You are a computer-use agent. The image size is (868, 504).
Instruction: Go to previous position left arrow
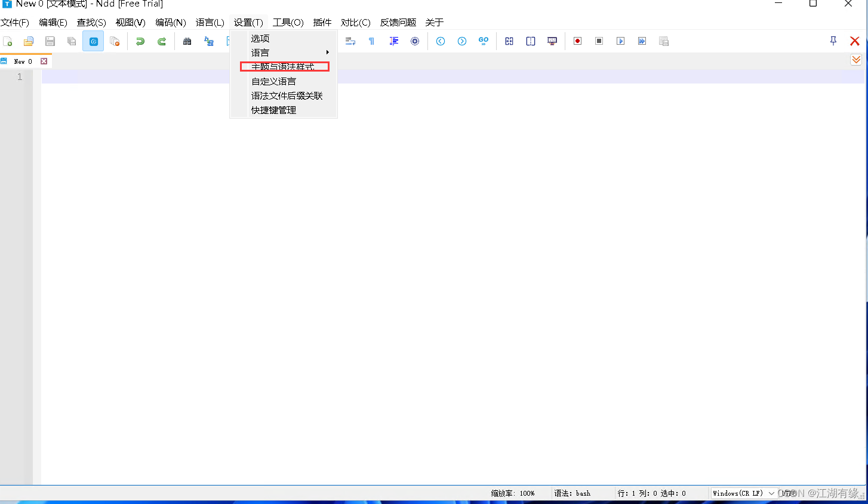pyautogui.click(x=441, y=41)
